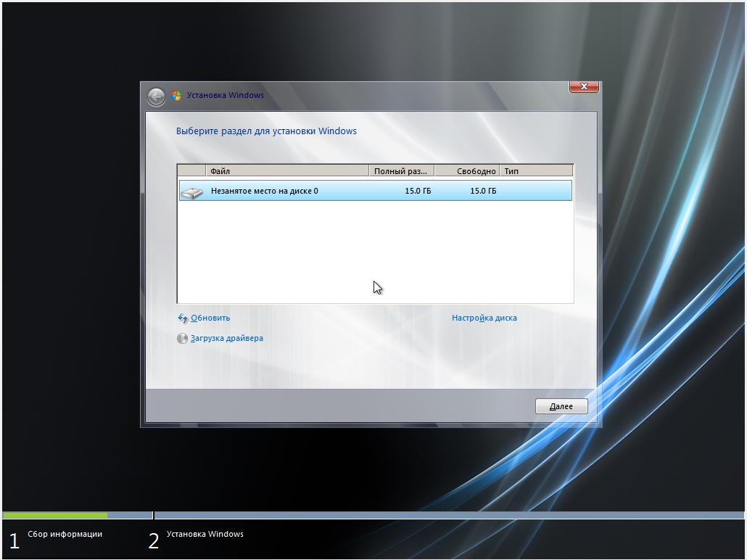Refresh the disk list via Обновить link
The width and height of the screenshot is (747, 560).
[210, 318]
